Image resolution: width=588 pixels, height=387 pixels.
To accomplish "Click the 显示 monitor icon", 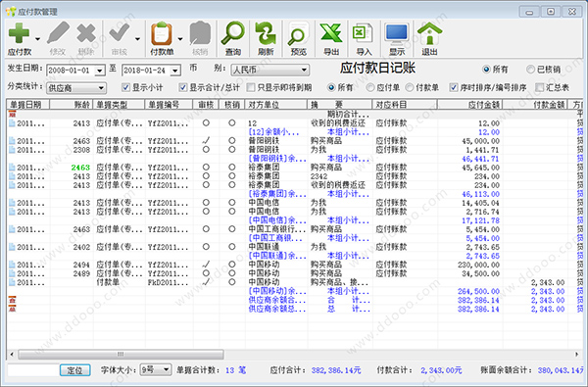I will (x=397, y=33).
